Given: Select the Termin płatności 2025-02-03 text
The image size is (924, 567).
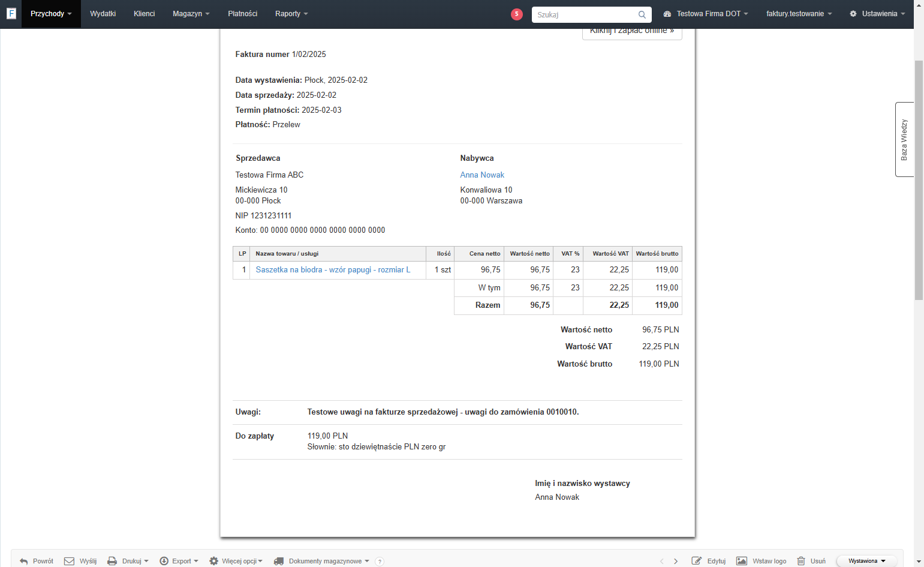Looking at the screenshot, I should tap(288, 110).
